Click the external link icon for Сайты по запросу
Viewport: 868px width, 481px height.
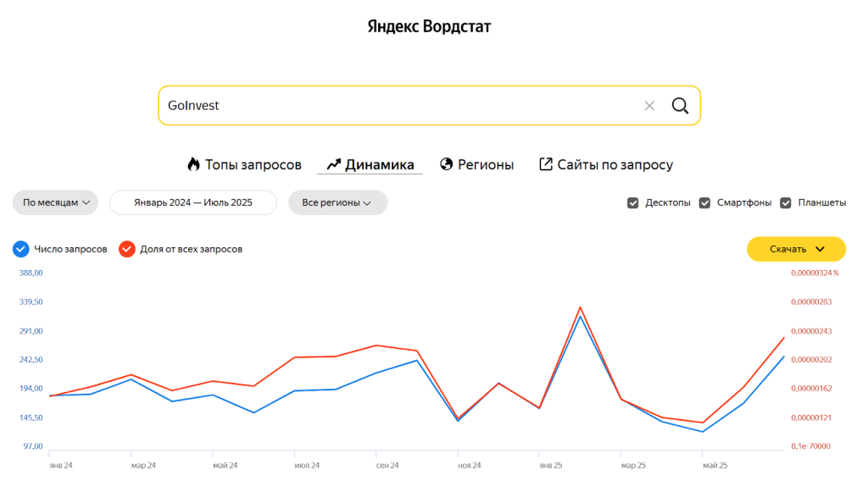546,164
